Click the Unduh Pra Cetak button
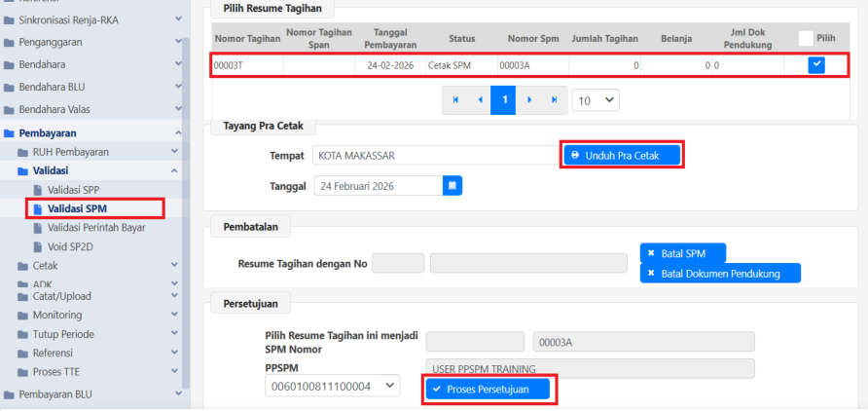Screen dimensions: 868x411 [x=622, y=155]
